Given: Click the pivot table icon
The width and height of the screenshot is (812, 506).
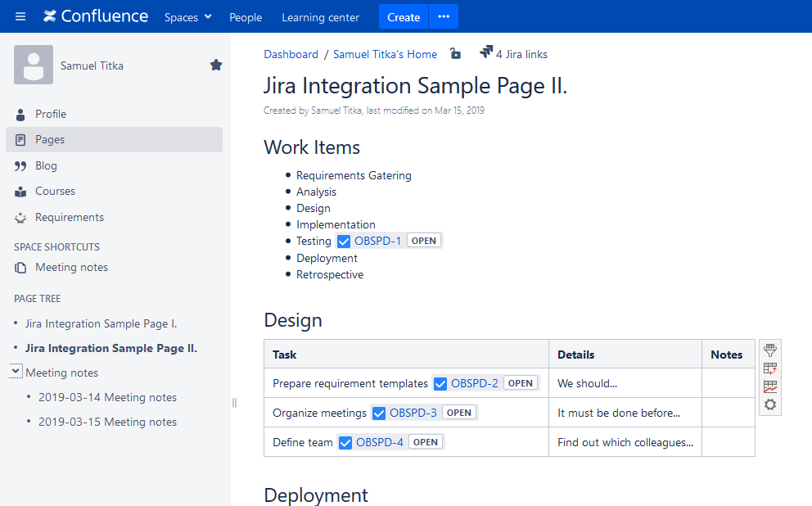Looking at the screenshot, I should [x=769, y=368].
